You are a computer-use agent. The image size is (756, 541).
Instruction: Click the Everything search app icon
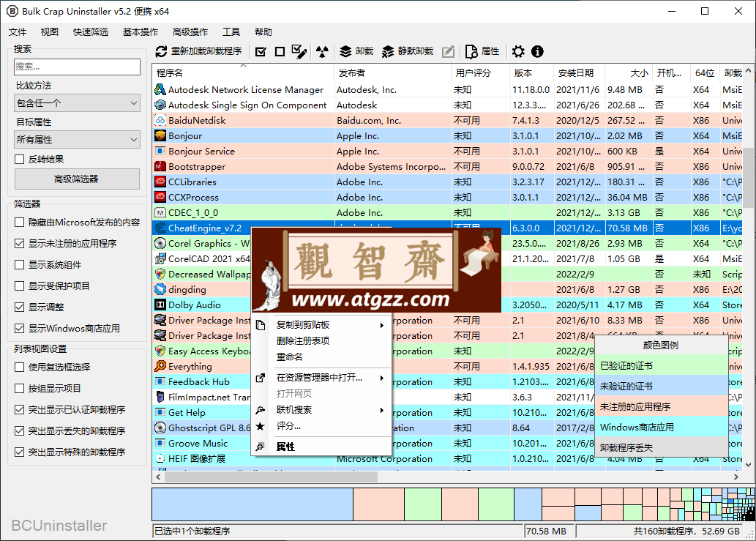[x=160, y=367]
